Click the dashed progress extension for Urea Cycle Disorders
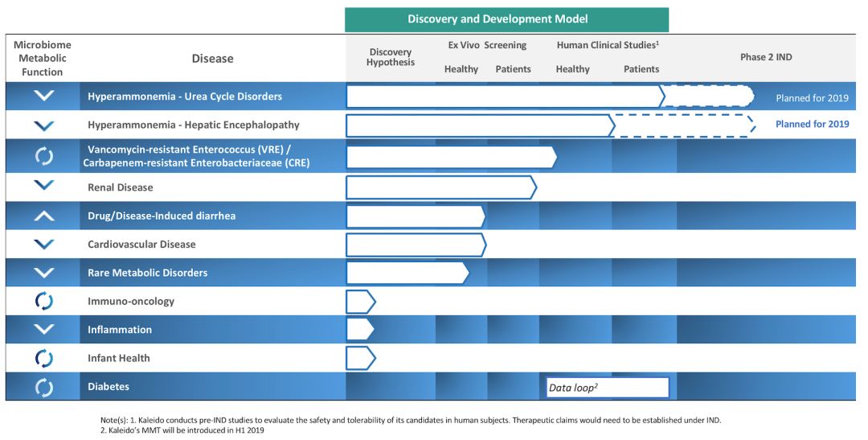The height and width of the screenshot is (440, 868). tap(709, 97)
